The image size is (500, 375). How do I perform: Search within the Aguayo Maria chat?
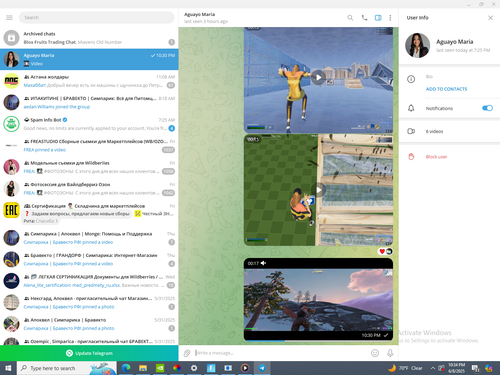[350, 18]
